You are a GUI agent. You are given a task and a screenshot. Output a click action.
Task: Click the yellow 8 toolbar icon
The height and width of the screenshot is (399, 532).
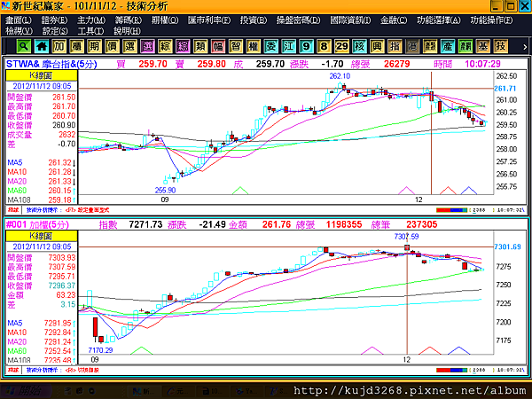click(x=324, y=46)
